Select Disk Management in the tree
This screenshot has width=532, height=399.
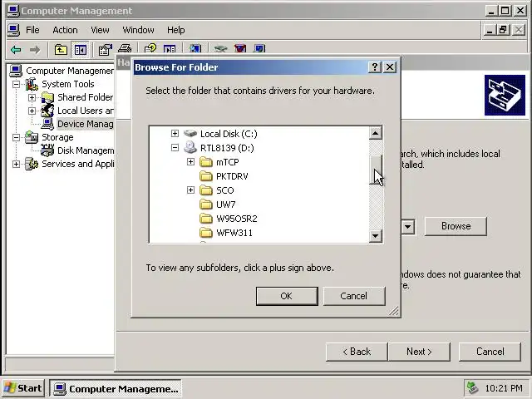(86, 150)
